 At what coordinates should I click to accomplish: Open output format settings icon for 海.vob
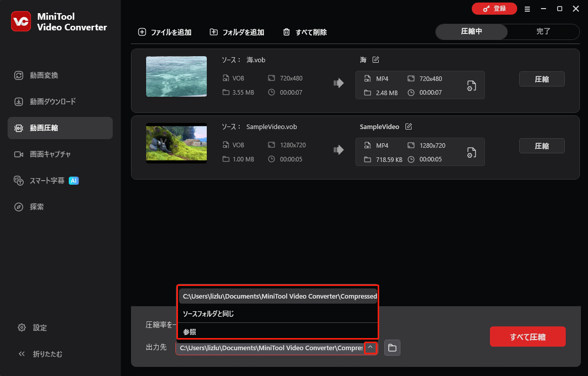tap(471, 86)
